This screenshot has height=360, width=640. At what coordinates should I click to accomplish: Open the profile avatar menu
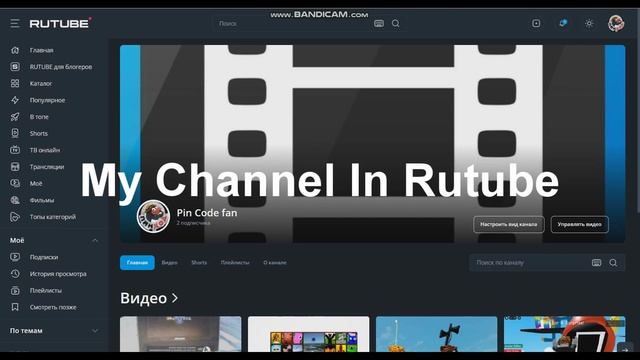(x=616, y=24)
